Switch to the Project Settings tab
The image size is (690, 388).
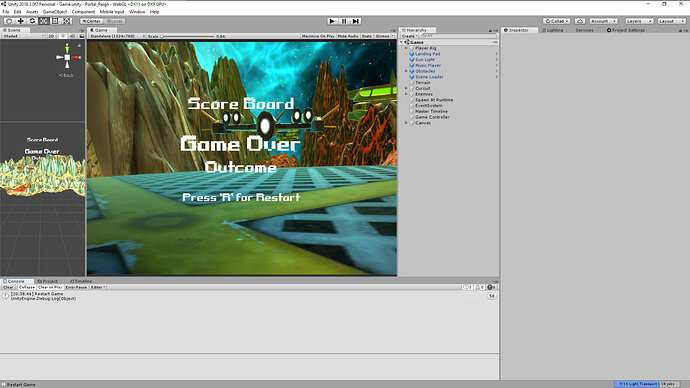coord(625,30)
